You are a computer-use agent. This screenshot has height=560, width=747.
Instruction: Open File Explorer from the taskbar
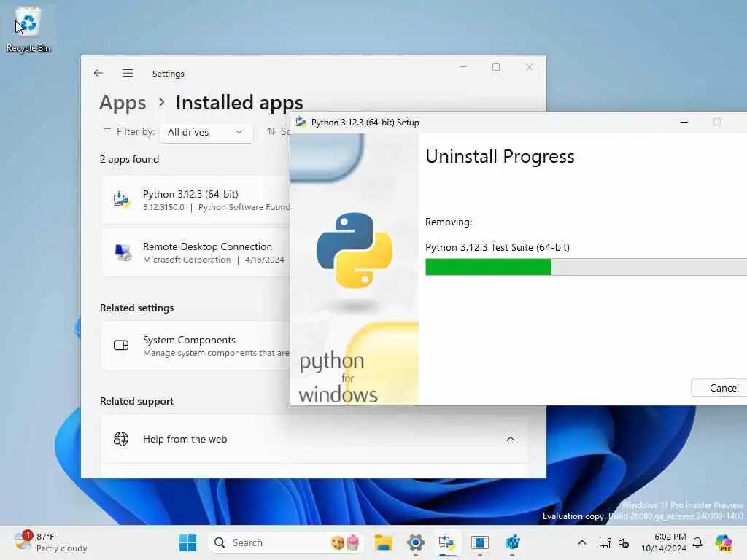(383, 542)
